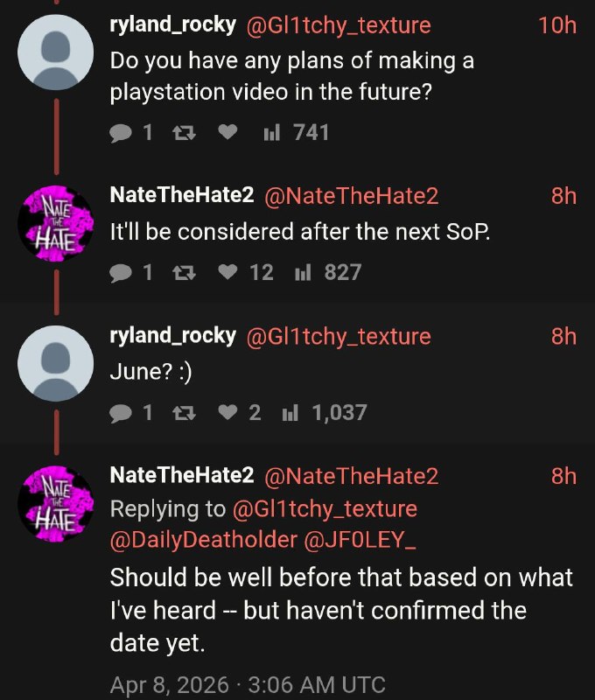Like ryland_rocky's playstation video question
595x700 pixels.
coord(229,132)
